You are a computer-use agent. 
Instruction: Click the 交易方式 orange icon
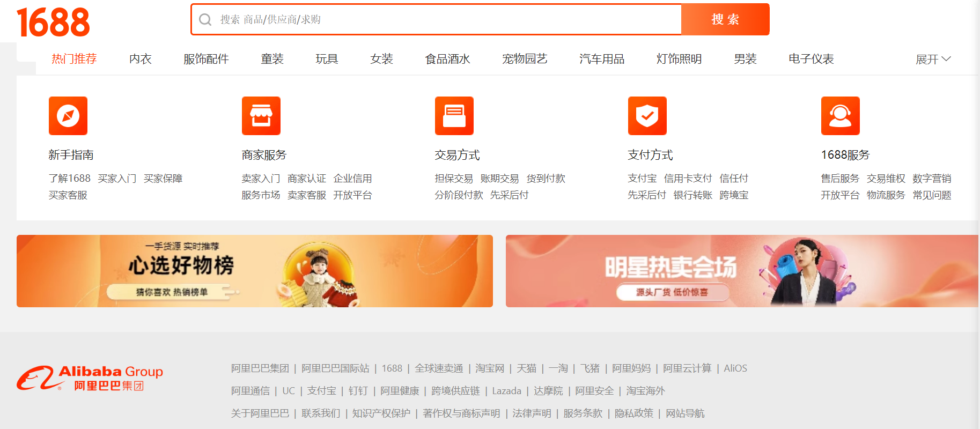coord(454,116)
